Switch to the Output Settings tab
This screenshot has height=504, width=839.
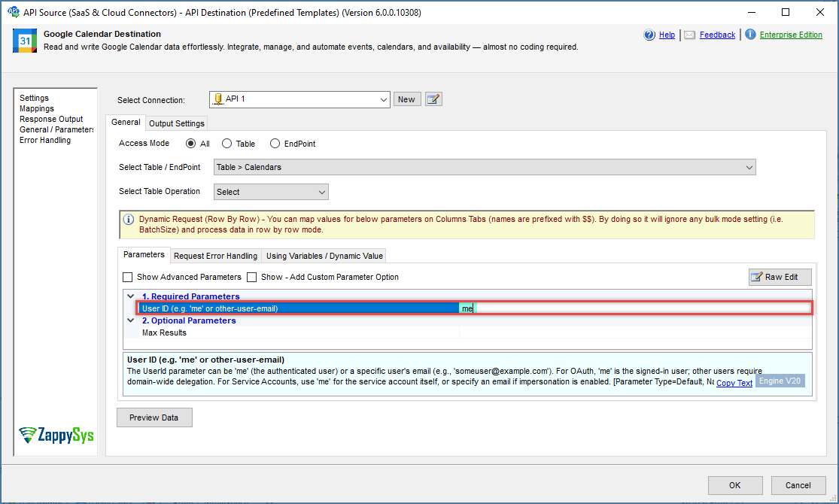[x=176, y=123]
